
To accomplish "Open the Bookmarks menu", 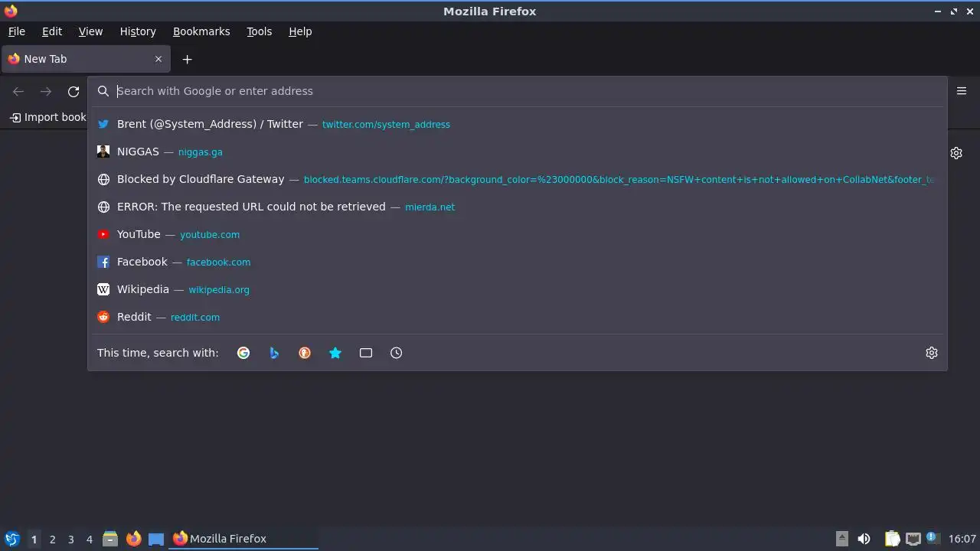I will coord(201,31).
